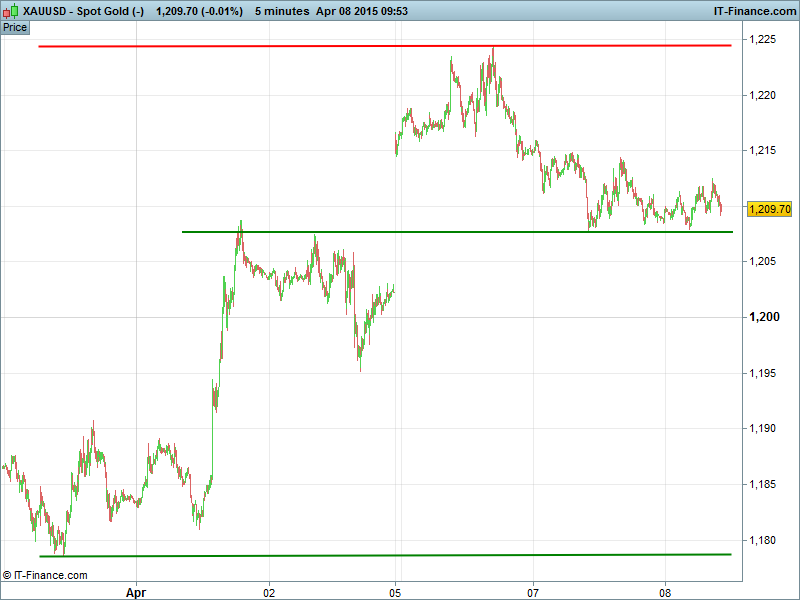Click the 07 date on the time axis
Screen dimensions: 800x600
[534, 592]
